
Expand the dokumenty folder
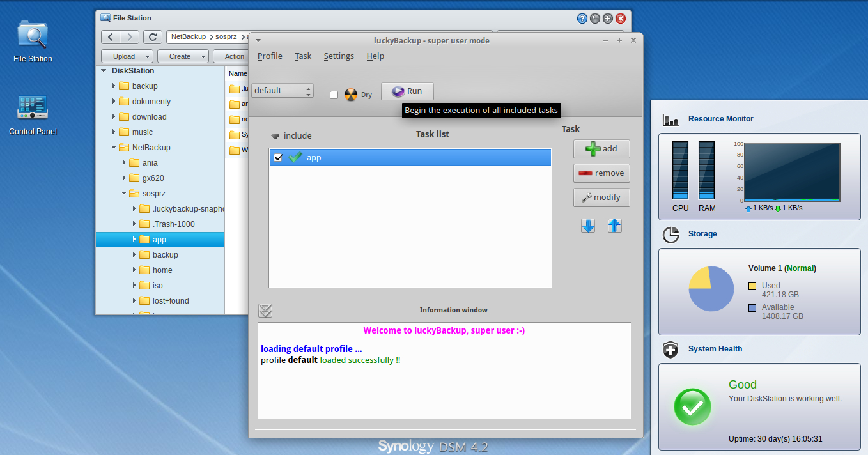pos(114,102)
